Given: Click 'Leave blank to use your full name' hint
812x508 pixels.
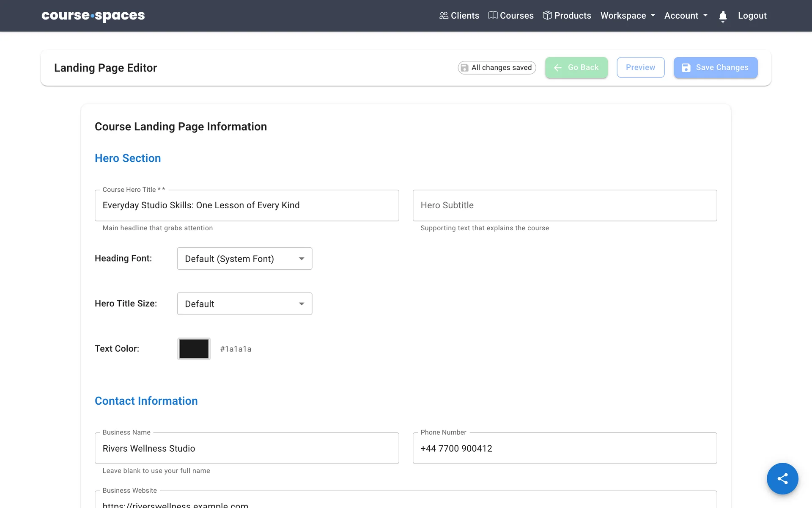Looking at the screenshot, I should pos(156,471).
